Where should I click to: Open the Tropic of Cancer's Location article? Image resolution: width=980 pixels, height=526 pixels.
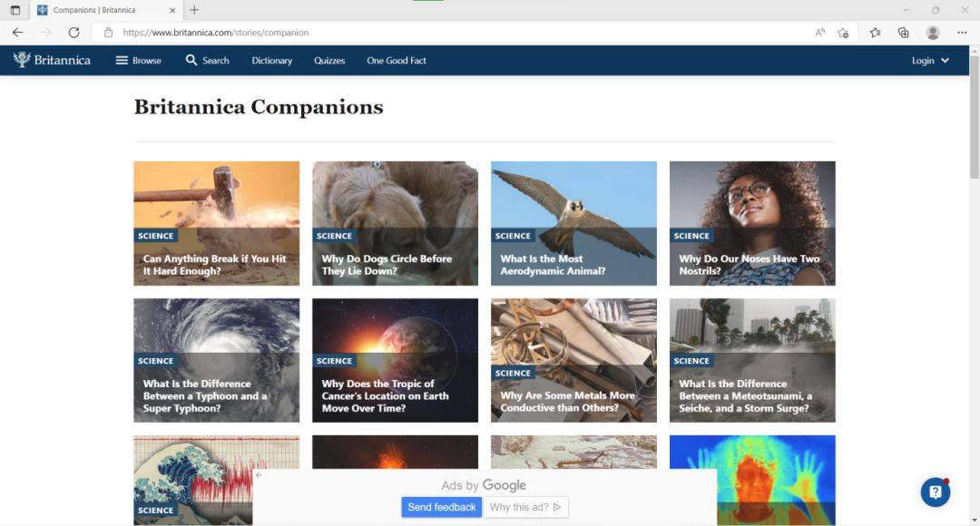tap(395, 360)
